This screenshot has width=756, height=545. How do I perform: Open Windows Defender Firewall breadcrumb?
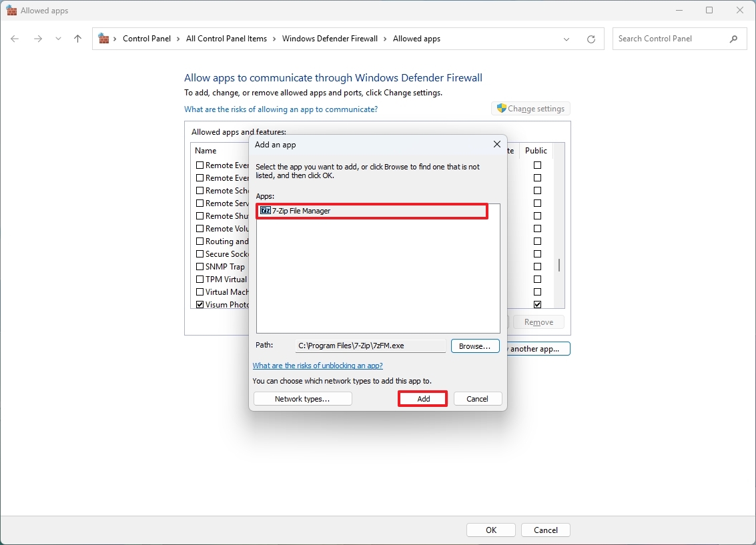[330, 39]
